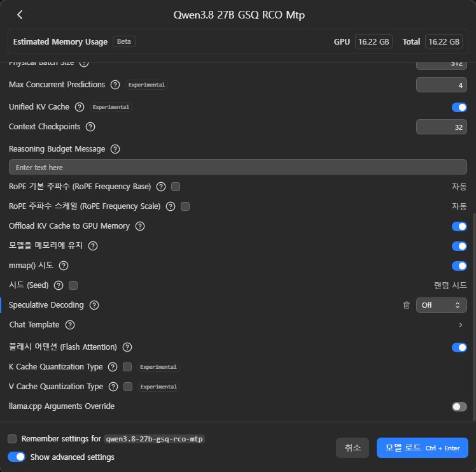This screenshot has height=472, width=476.
Task: Enable llama.cpp Arguments Override
Action: [x=459, y=406]
